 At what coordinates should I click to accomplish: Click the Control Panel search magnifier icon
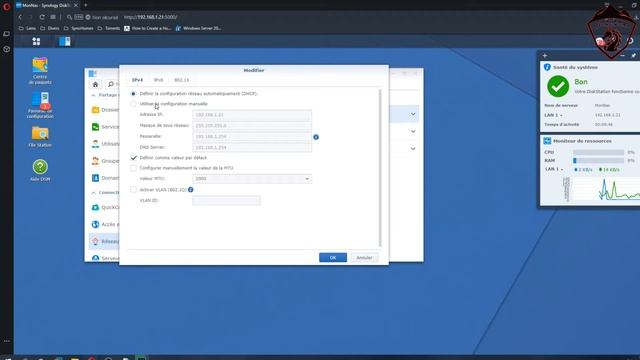111,84
